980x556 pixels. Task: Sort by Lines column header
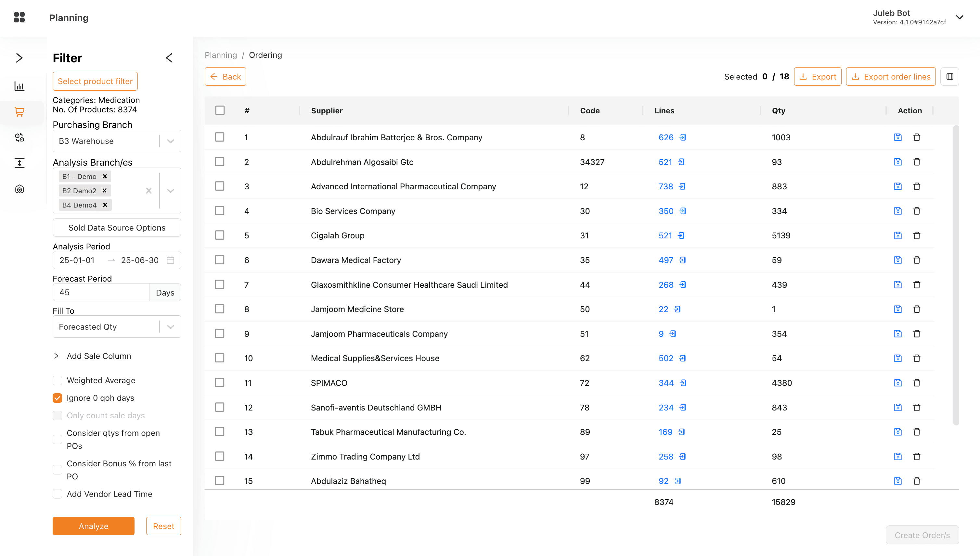[664, 110]
